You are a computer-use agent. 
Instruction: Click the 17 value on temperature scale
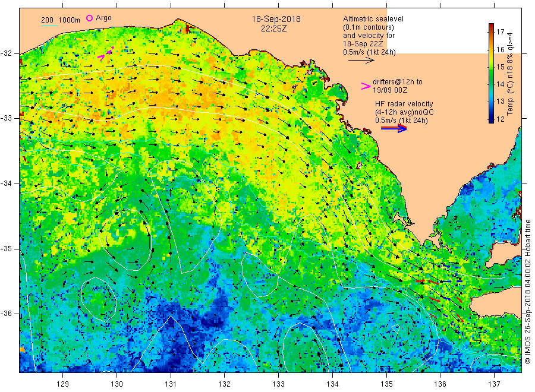pos(500,32)
